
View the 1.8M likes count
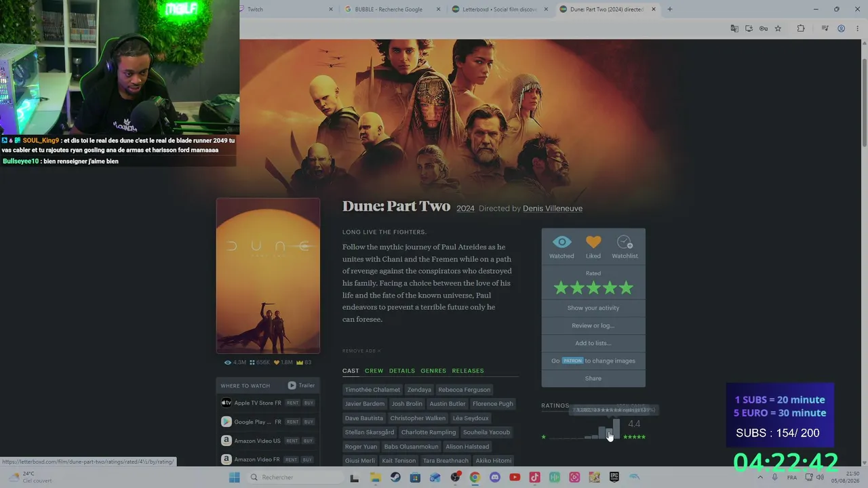pyautogui.click(x=283, y=363)
